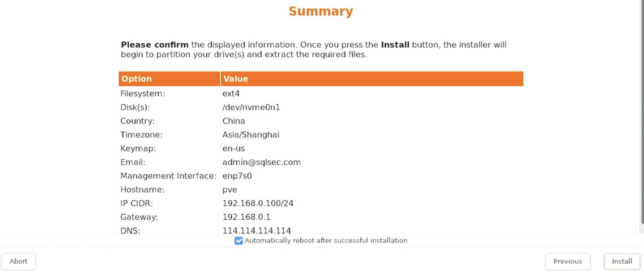This screenshot has height=274, width=644.
Task: Select the DNS 114.114.114.114 value
Action: point(256,230)
